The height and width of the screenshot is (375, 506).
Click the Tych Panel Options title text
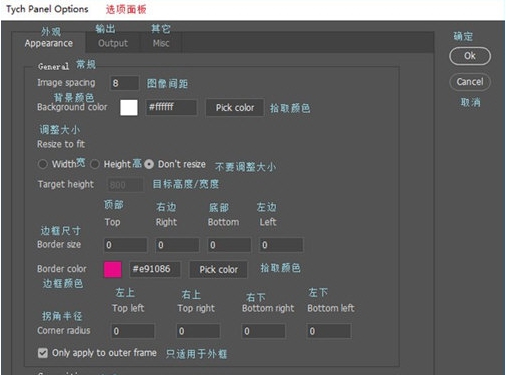tap(47, 9)
